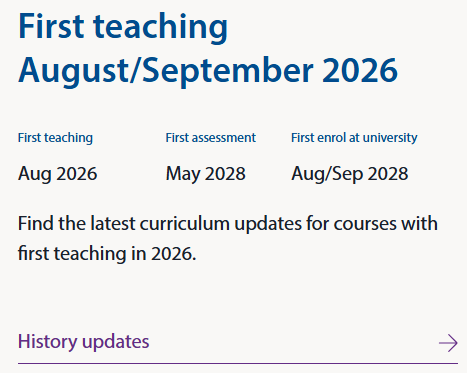This screenshot has height=373, width=467.
Task: Click the word 'courses' in the description
Action: point(365,224)
